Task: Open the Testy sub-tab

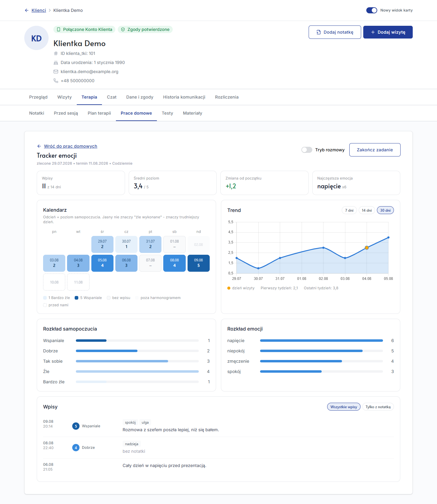Action: tap(168, 113)
